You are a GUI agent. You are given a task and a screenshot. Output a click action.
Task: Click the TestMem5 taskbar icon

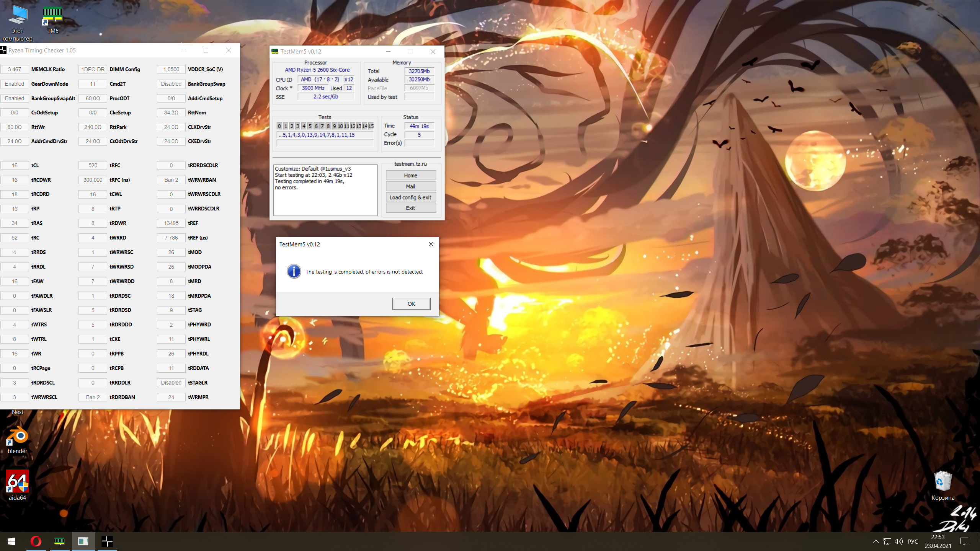pyautogui.click(x=59, y=541)
